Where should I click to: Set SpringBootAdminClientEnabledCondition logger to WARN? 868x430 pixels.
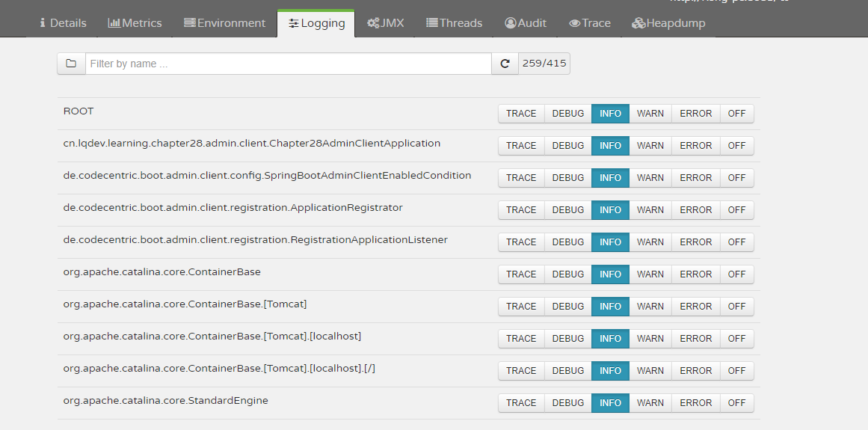tap(650, 178)
